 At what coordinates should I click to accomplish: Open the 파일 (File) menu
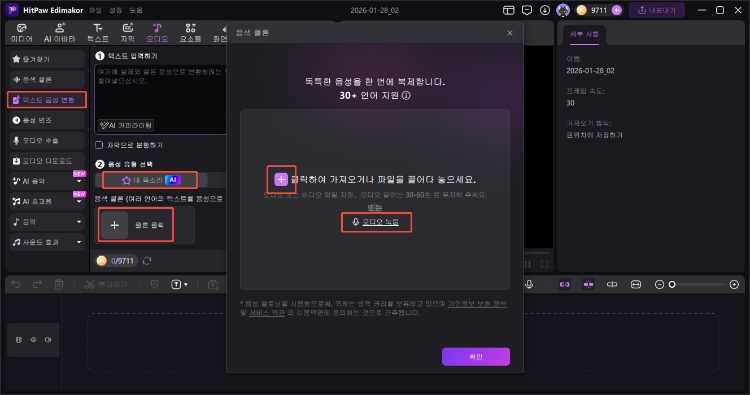[x=95, y=10]
